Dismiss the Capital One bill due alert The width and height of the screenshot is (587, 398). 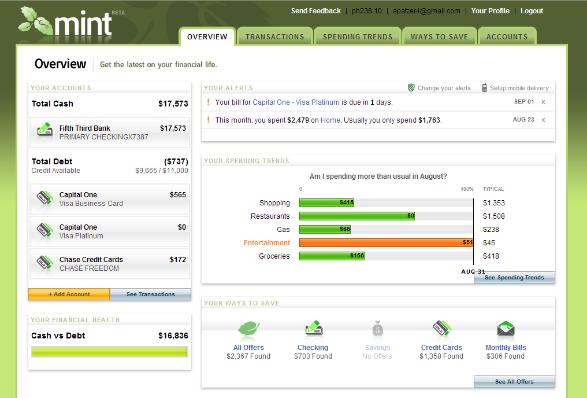coord(543,102)
